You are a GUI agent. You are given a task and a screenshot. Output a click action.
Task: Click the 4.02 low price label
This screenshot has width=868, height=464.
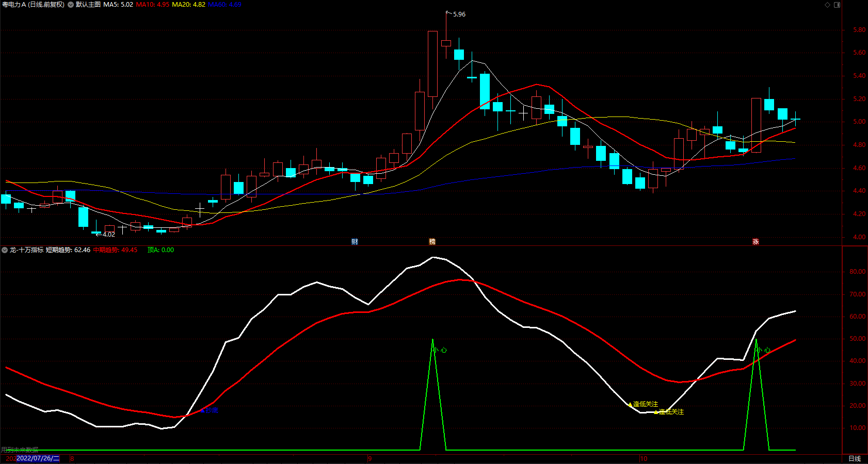tap(109, 235)
